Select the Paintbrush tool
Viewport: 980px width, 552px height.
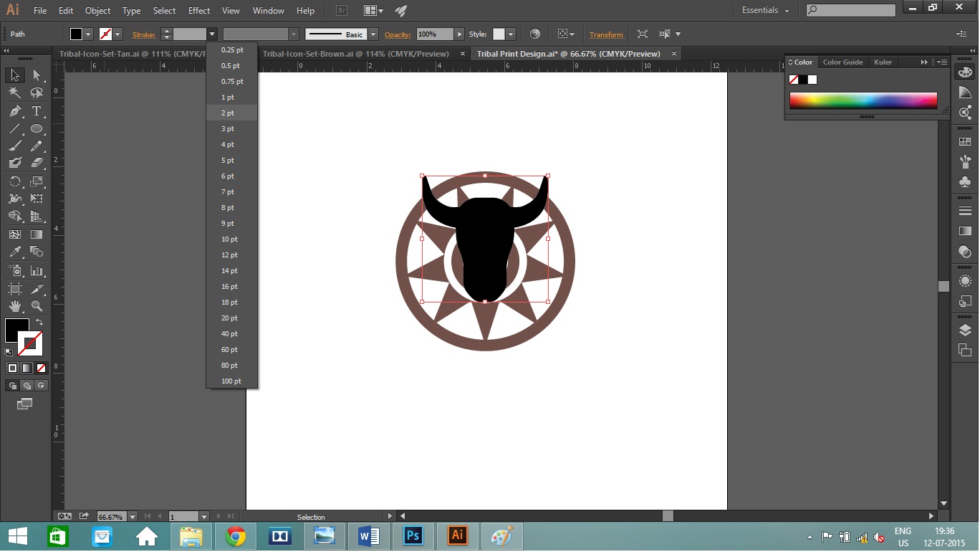pyautogui.click(x=14, y=146)
